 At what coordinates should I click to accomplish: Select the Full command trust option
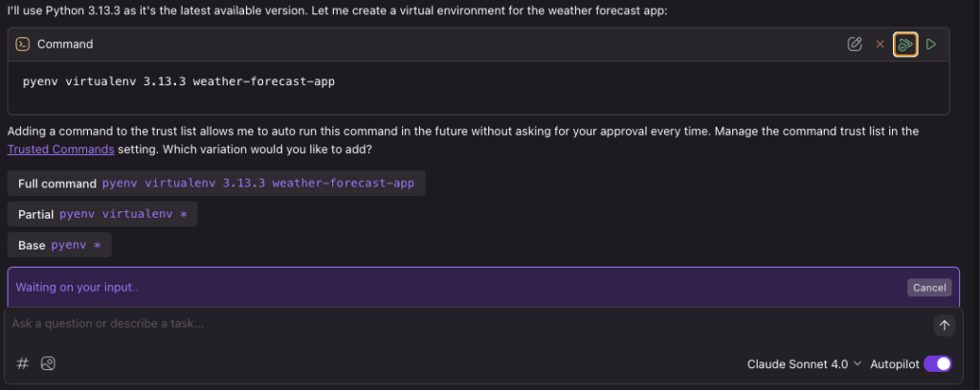(216, 184)
